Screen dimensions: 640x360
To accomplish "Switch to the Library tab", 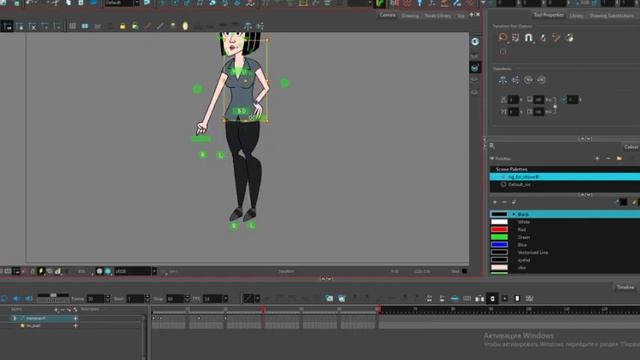I will [576, 16].
